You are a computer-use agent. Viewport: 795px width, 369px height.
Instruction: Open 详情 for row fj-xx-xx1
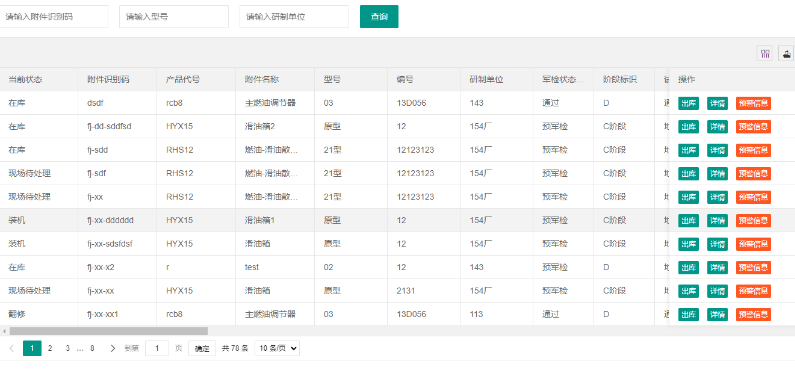pyautogui.click(x=717, y=314)
